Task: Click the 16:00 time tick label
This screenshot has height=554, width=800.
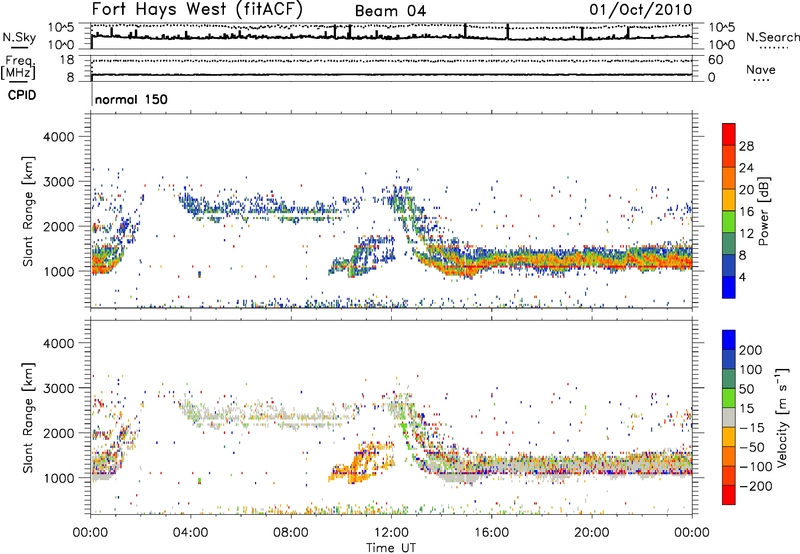Action: 491,533
